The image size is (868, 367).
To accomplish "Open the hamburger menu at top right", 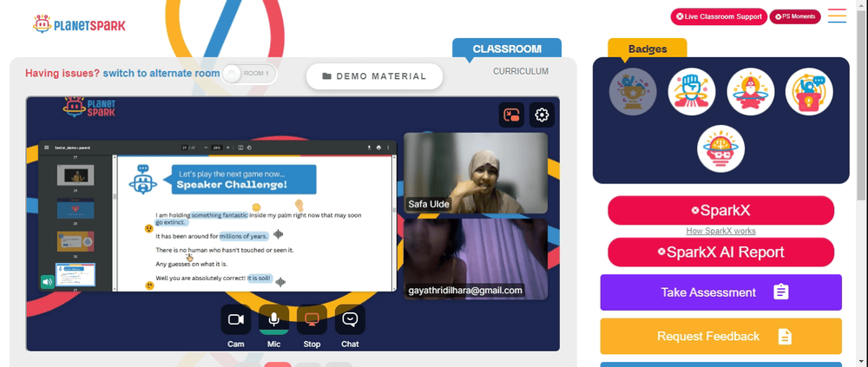I will [837, 16].
